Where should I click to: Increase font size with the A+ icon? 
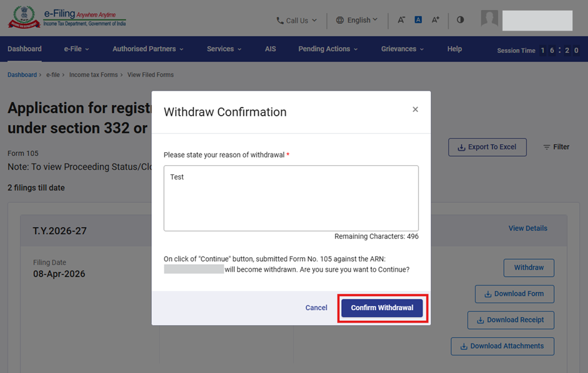(x=435, y=20)
